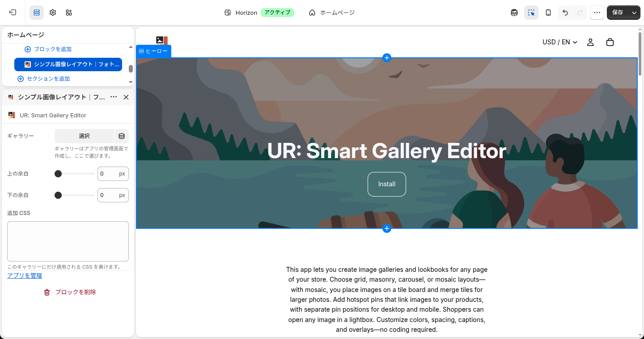
Task: Click ブロックを削除 button
Action: click(x=70, y=292)
